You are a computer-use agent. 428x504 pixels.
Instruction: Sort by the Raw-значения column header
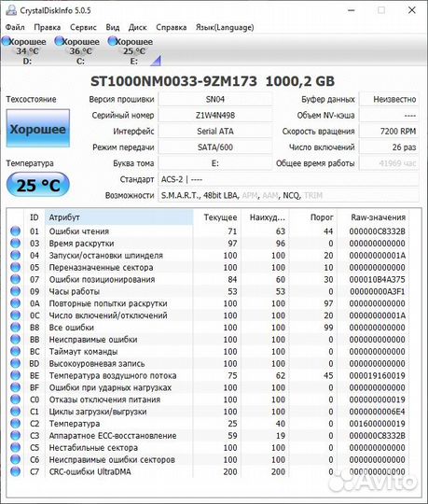(x=374, y=217)
